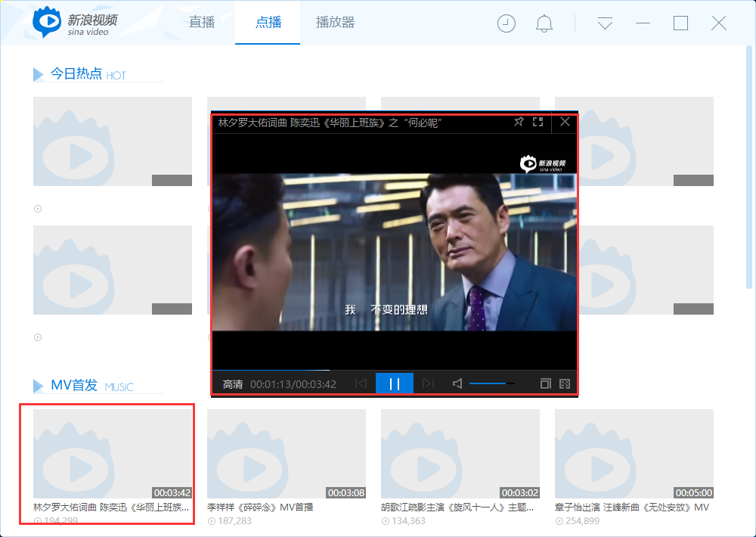Adjust the volume slider in the player
This screenshot has height=537, width=756.
point(491,383)
